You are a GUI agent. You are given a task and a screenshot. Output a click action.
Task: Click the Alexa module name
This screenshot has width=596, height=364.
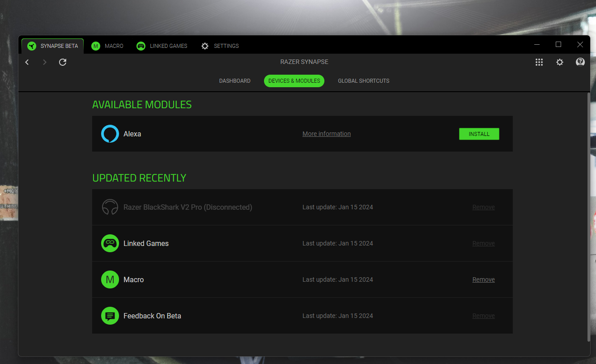click(132, 134)
